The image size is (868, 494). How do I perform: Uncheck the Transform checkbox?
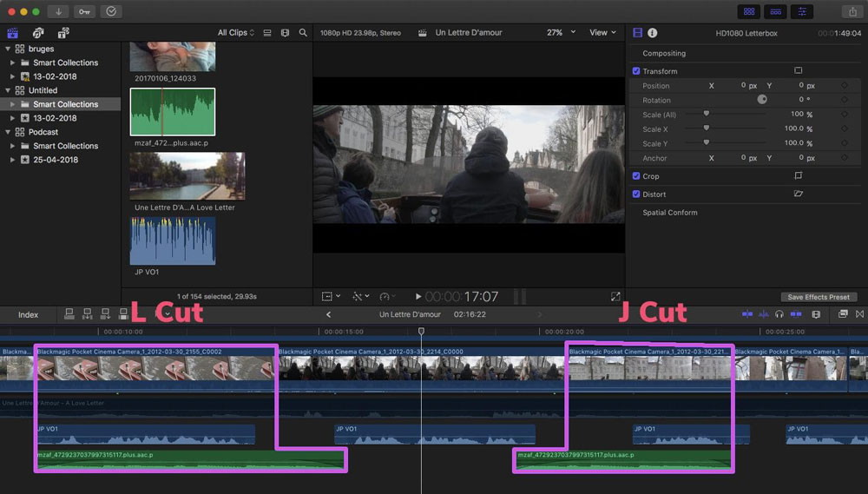coord(636,71)
